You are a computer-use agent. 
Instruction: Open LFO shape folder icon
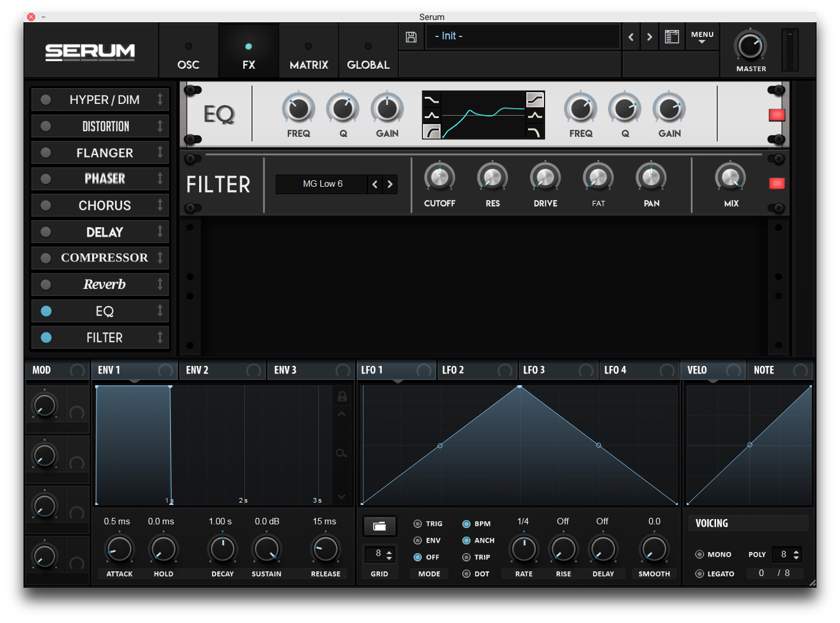coord(379,526)
